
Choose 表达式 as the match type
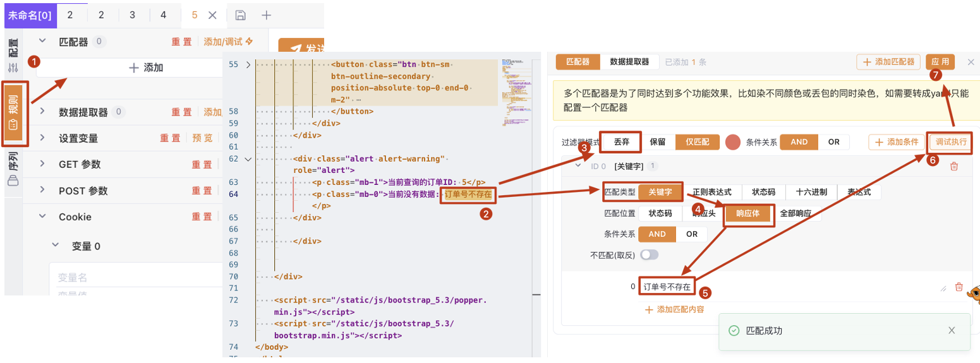point(859,192)
